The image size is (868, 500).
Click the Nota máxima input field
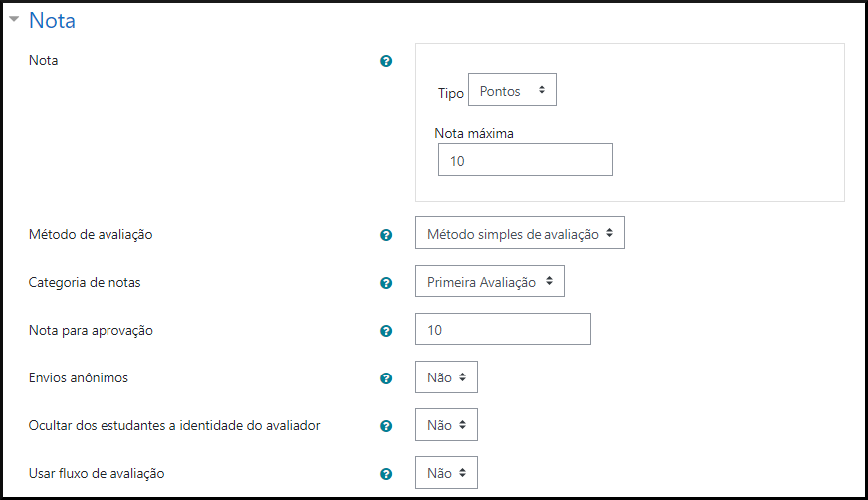pyautogui.click(x=525, y=160)
